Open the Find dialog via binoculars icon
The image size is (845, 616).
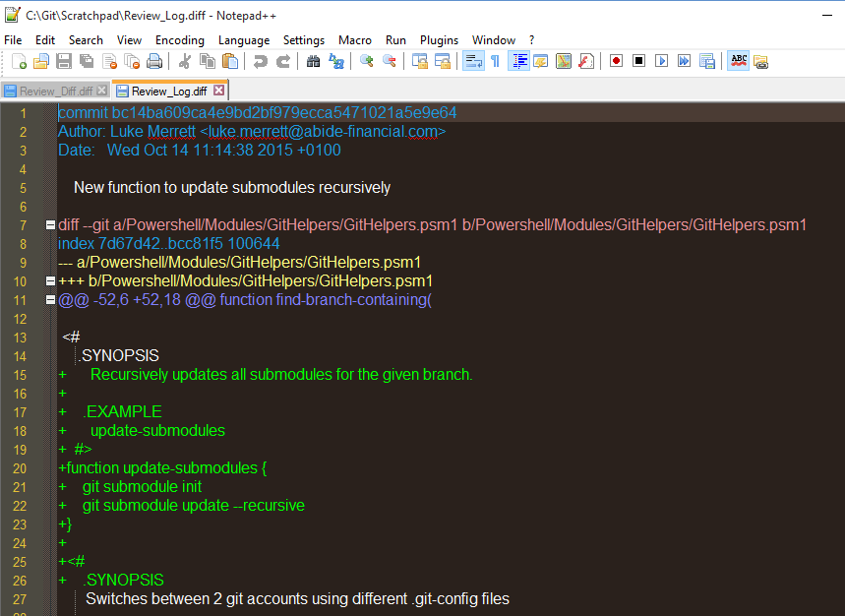tap(314, 61)
